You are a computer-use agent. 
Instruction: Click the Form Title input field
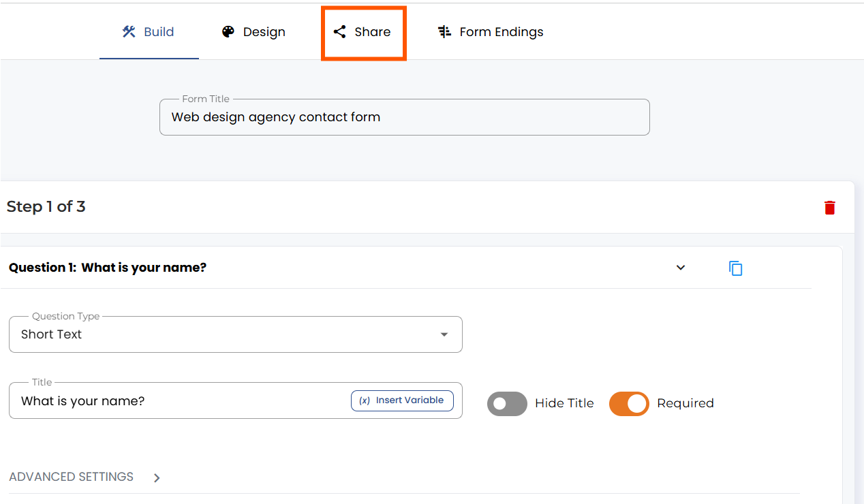[x=405, y=117]
